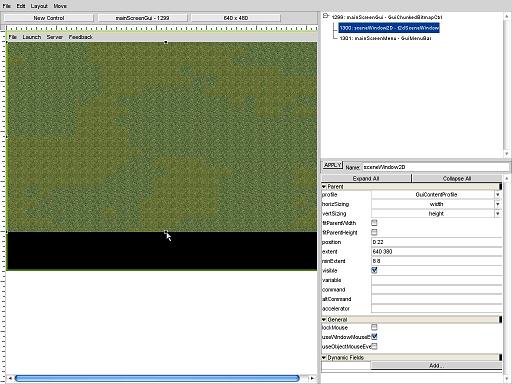
Task: Open the Launch menu in the GUI preview
Action: point(32,37)
